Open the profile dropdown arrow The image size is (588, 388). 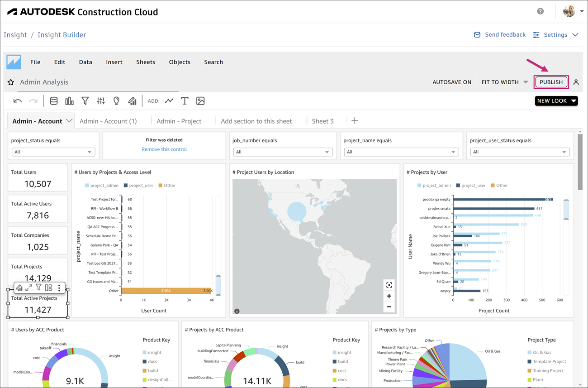(582, 11)
